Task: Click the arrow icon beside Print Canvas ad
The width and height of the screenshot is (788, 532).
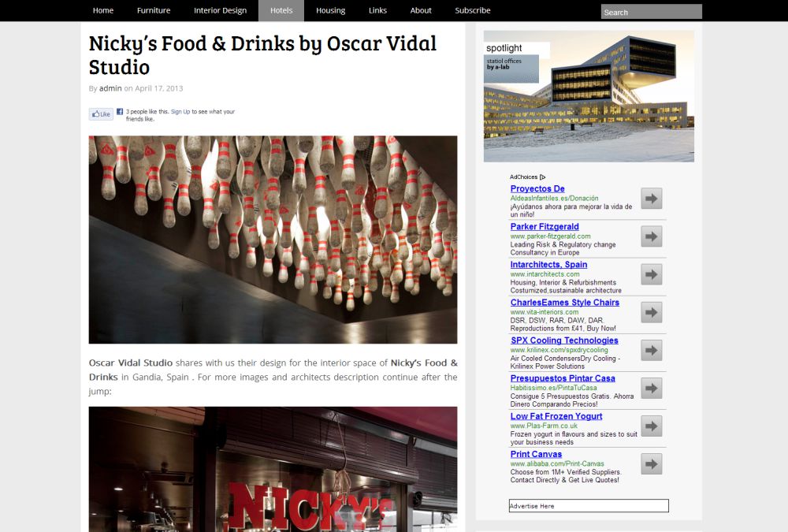Action: click(x=651, y=463)
